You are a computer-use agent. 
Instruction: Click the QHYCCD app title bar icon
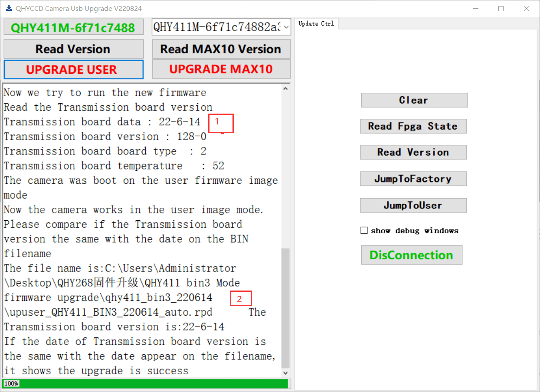point(9,8)
